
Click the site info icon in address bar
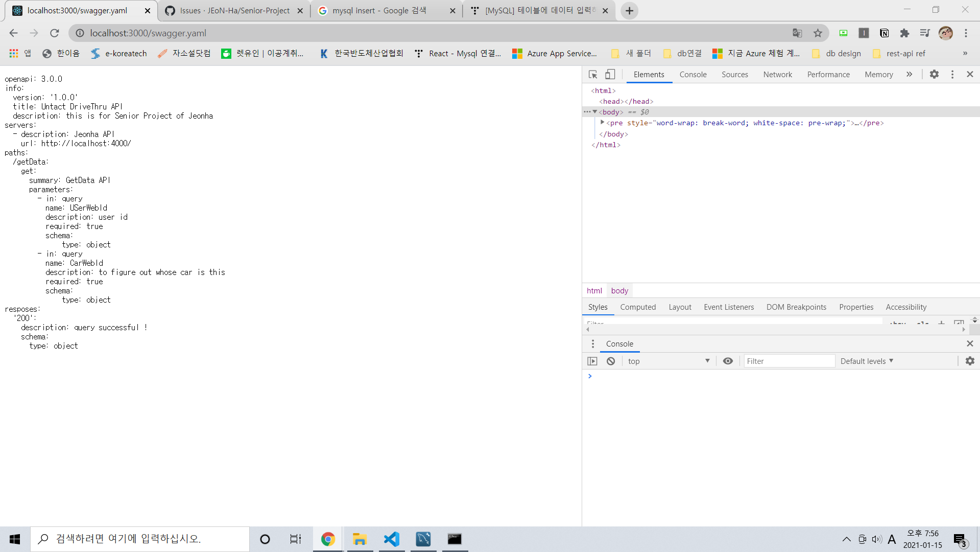(80, 33)
